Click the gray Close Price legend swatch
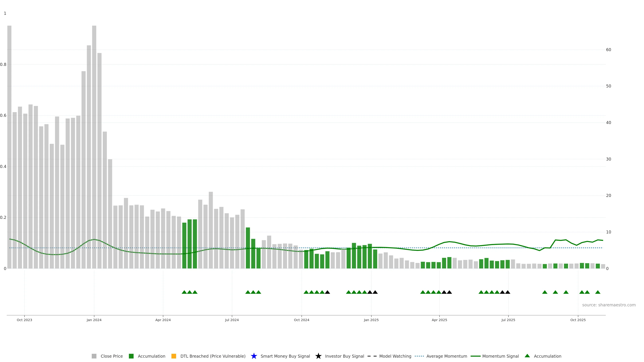The height and width of the screenshot is (362, 644). (x=94, y=356)
